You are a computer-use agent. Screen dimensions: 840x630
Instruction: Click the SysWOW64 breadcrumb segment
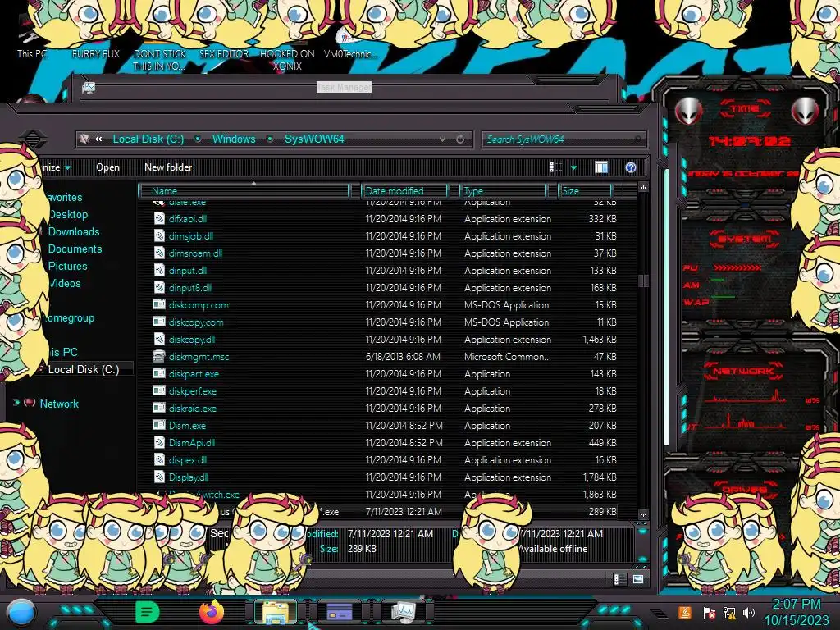314,139
